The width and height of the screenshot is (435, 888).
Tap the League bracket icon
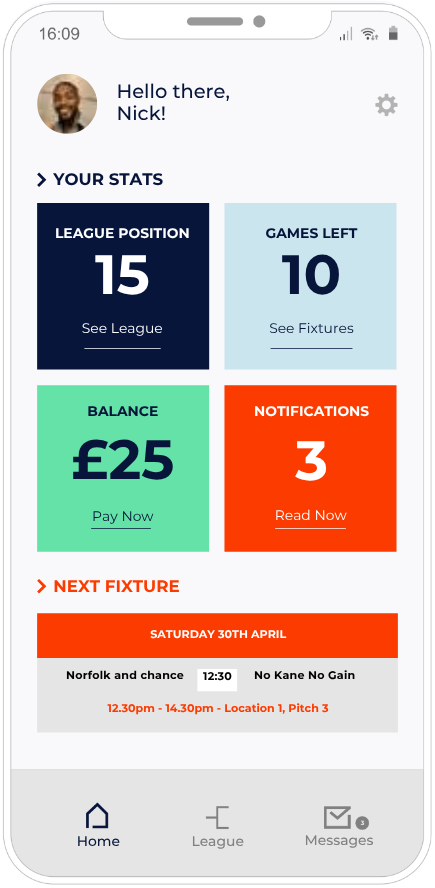pos(218,818)
